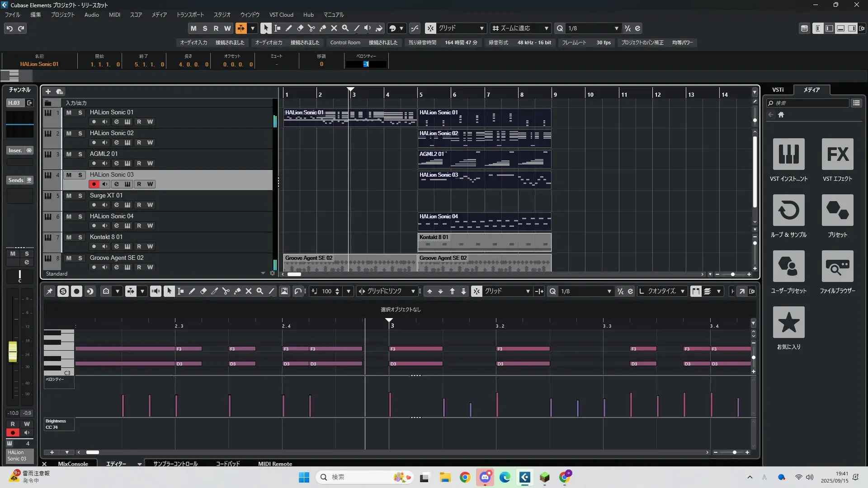Click the Add Track plus icon

click(x=48, y=92)
